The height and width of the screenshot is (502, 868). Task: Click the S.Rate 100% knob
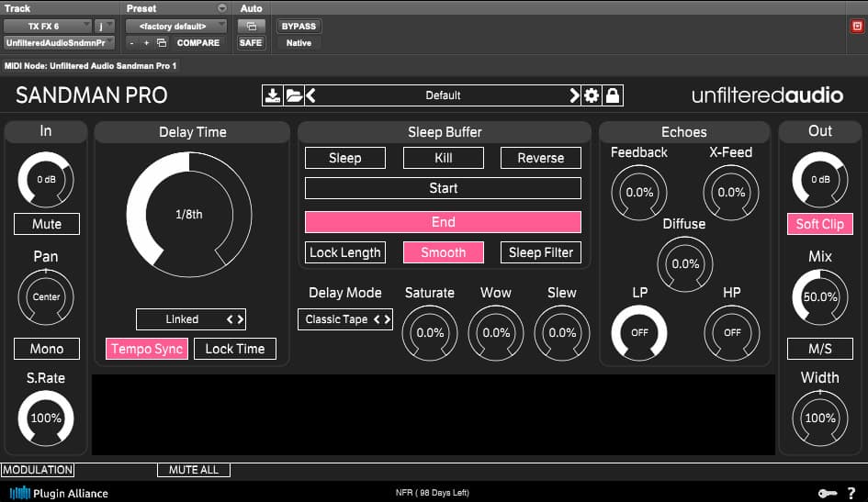[46, 418]
